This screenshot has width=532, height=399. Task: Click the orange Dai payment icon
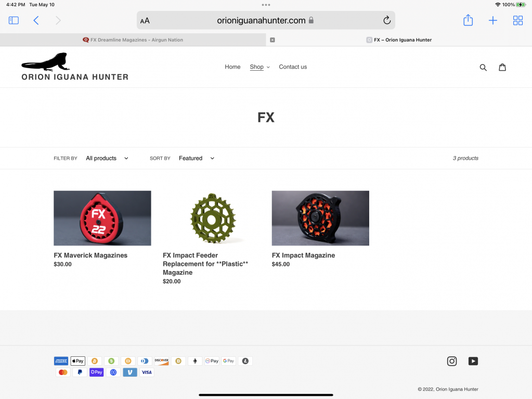128,361
